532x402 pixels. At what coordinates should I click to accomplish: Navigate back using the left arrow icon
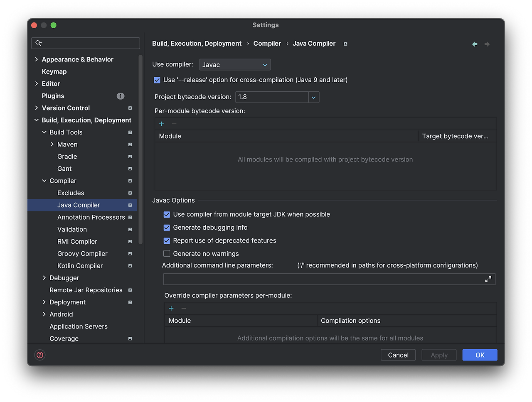click(x=475, y=44)
